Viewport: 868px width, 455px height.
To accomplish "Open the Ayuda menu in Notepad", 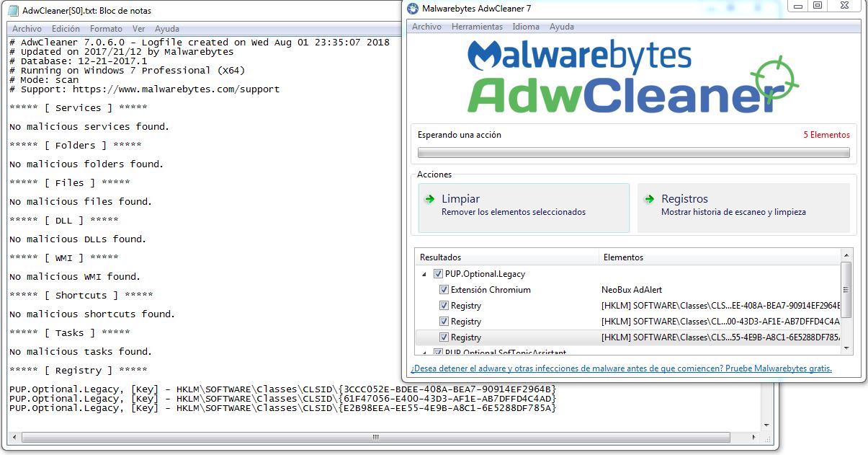I will [167, 29].
